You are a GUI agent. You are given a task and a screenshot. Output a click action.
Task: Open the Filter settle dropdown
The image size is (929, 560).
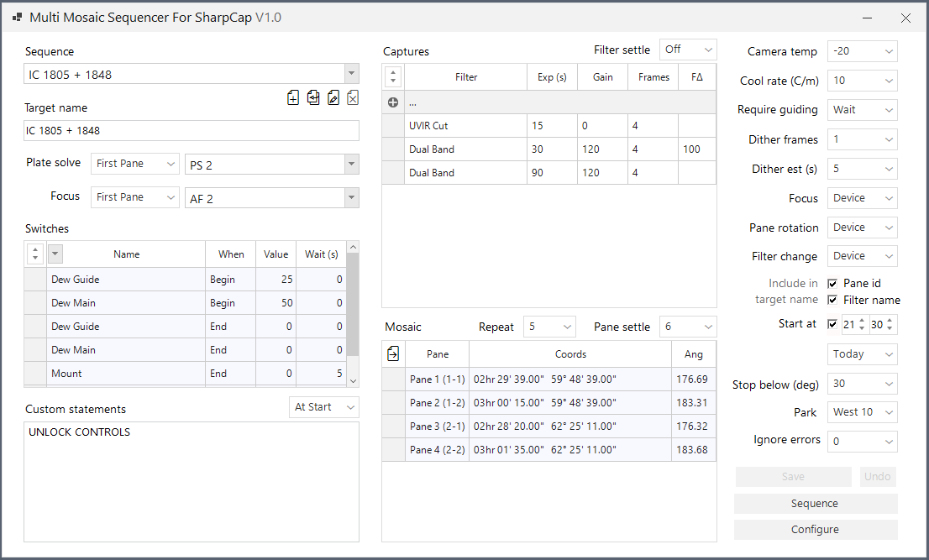tap(688, 50)
